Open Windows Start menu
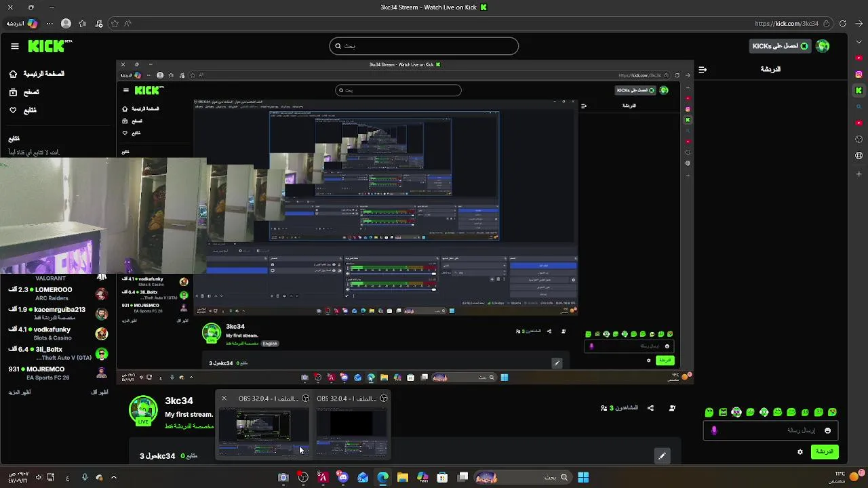868x488 pixels. (583, 477)
